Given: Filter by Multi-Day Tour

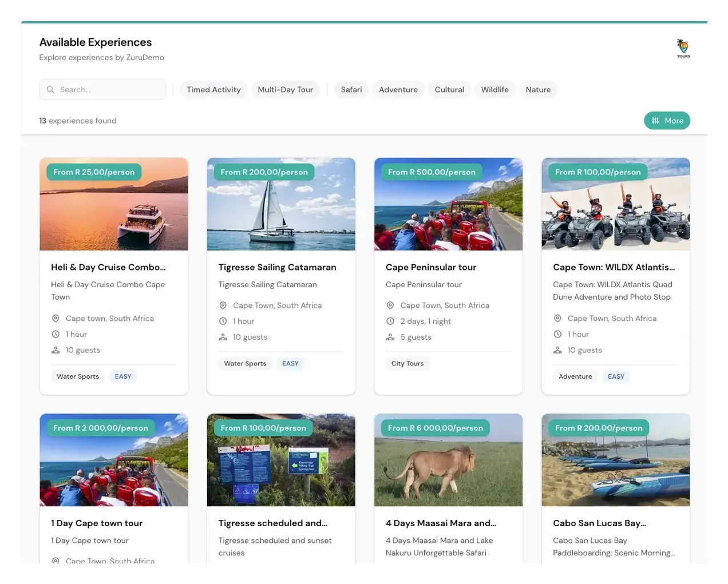Looking at the screenshot, I should pos(286,90).
